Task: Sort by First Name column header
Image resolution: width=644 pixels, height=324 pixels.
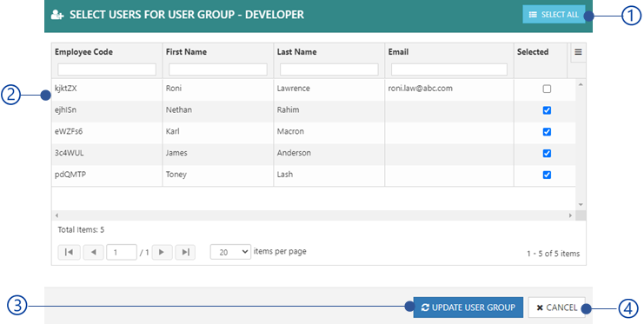Action: point(186,52)
